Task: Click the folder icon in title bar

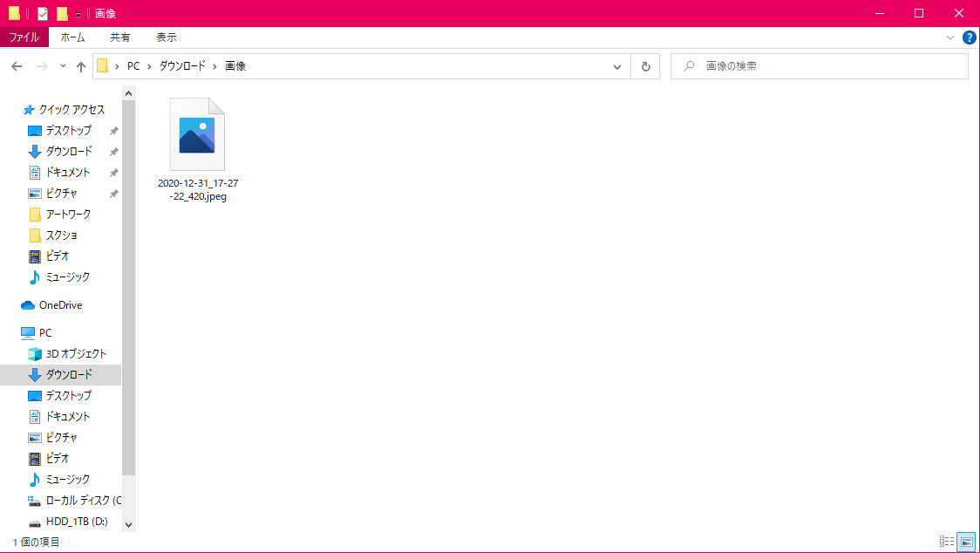Action: pyautogui.click(x=14, y=13)
